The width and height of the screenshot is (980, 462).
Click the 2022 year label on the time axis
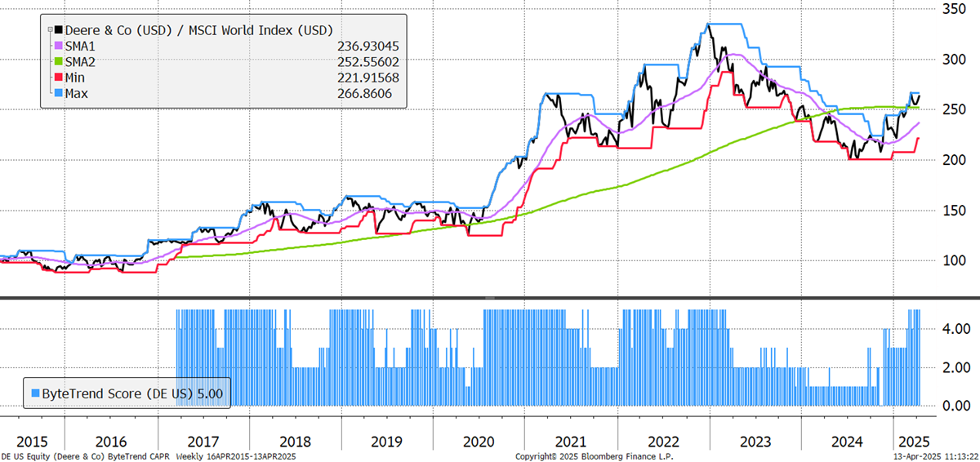click(662, 442)
